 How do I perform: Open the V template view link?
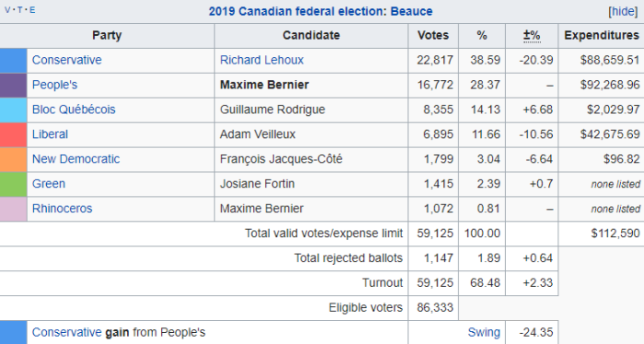pos(7,10)
